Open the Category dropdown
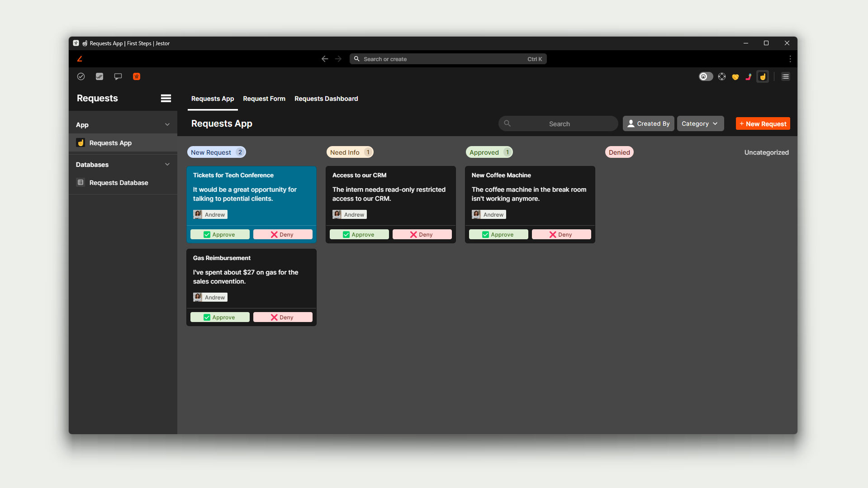The height and width of the screenshot is (488, 868). 700,123
